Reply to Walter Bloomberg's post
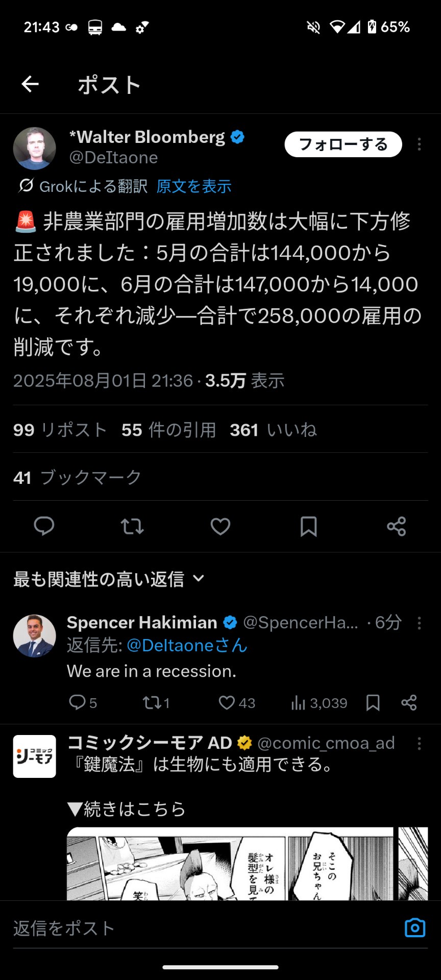441x980 pixels. point(44,526)
